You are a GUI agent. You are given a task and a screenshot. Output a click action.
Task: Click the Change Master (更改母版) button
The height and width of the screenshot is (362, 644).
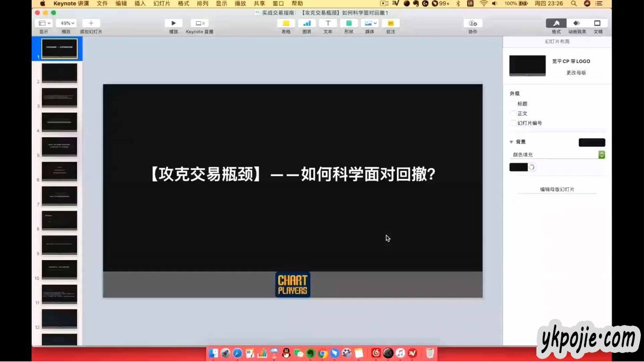576,73
